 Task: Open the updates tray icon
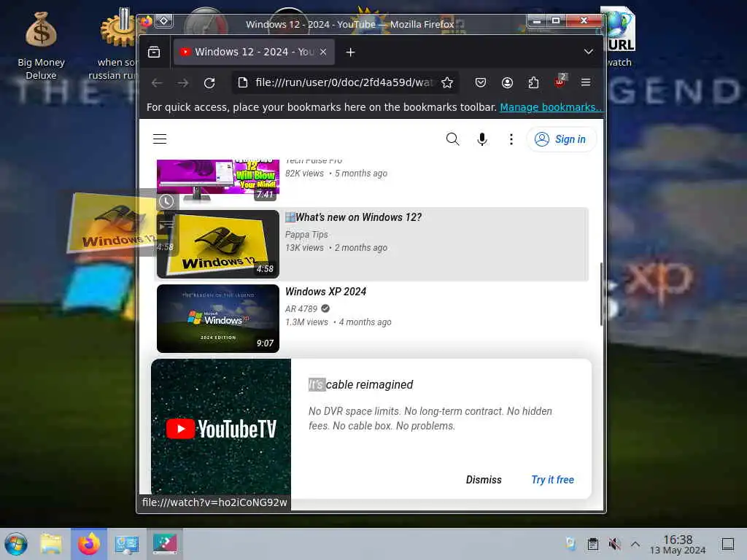(570, 544)
